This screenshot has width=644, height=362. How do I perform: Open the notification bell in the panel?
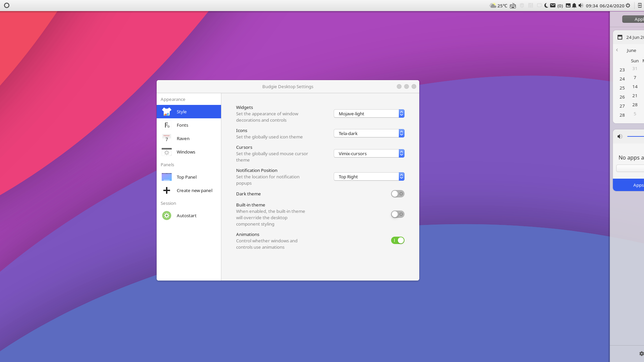[574, 6]
